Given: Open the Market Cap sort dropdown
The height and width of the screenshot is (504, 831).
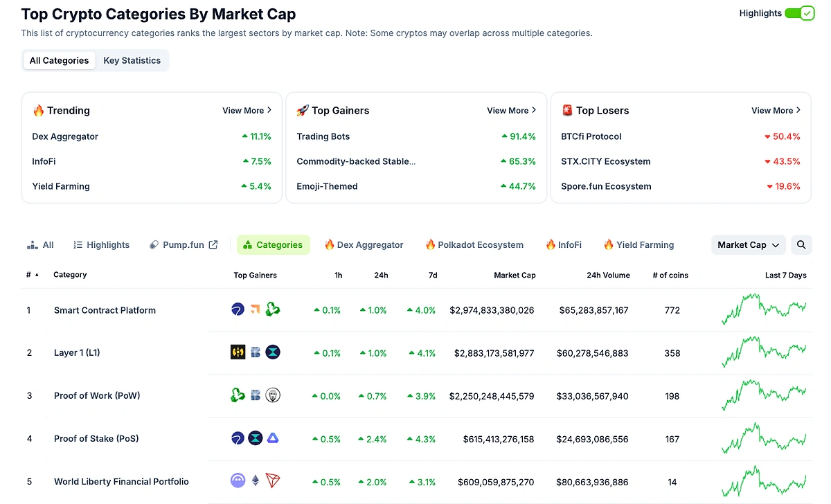Looking at the screenshot, I should pos(748,244).
